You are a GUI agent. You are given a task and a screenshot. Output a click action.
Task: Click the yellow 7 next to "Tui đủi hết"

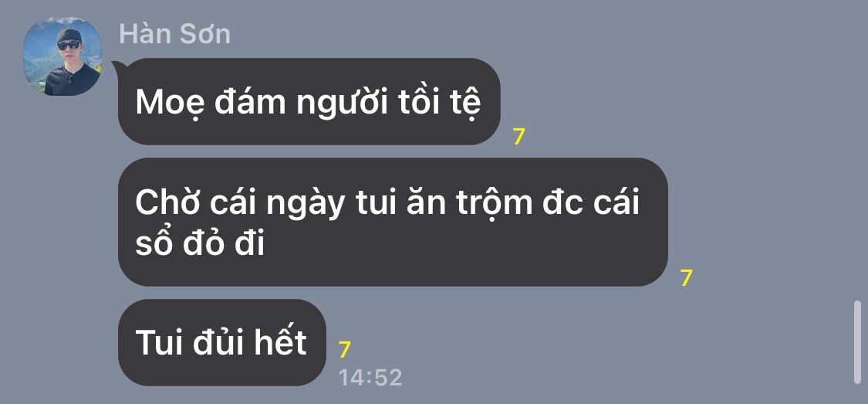click(344, 350)
